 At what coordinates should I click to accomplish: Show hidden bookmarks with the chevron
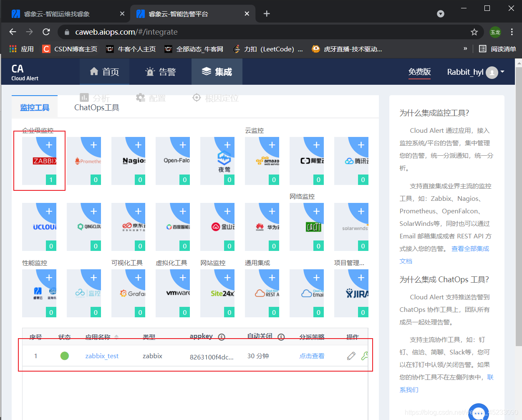[x=465, y=49]
